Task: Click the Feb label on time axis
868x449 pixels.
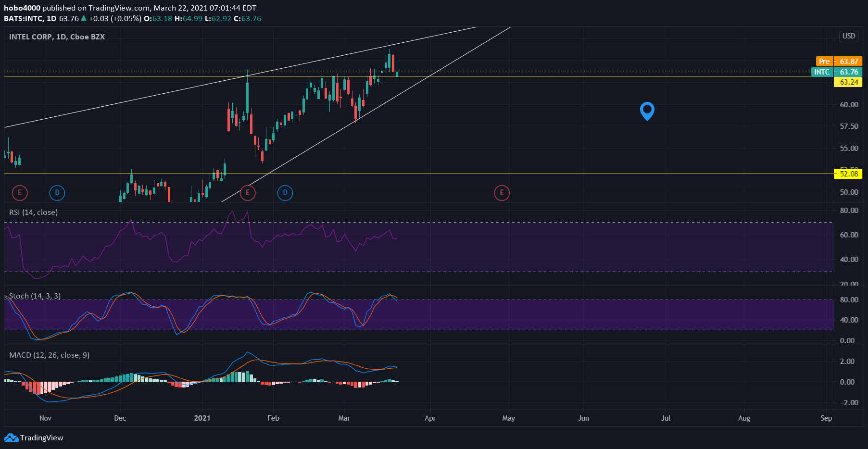Action: [x=273, y=418]
